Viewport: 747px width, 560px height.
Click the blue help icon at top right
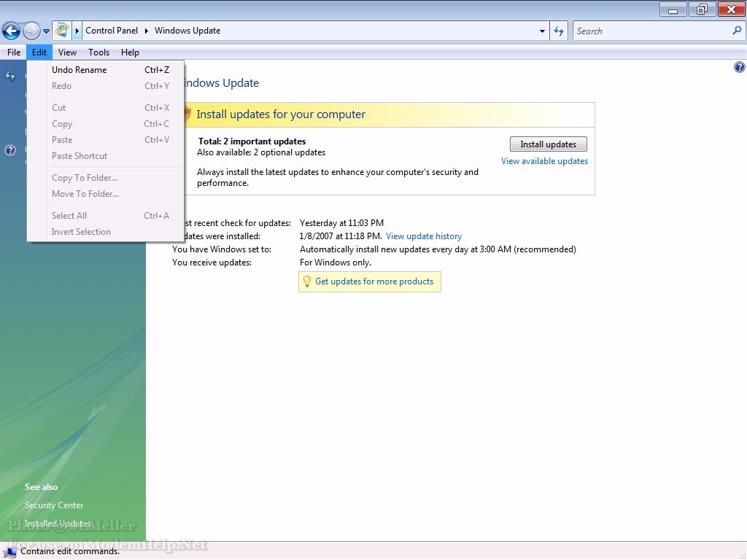(x=739, y=67)
